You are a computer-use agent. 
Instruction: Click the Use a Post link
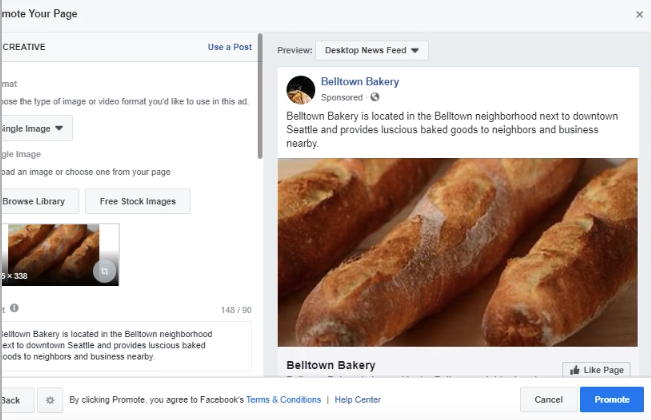point(229,47)
